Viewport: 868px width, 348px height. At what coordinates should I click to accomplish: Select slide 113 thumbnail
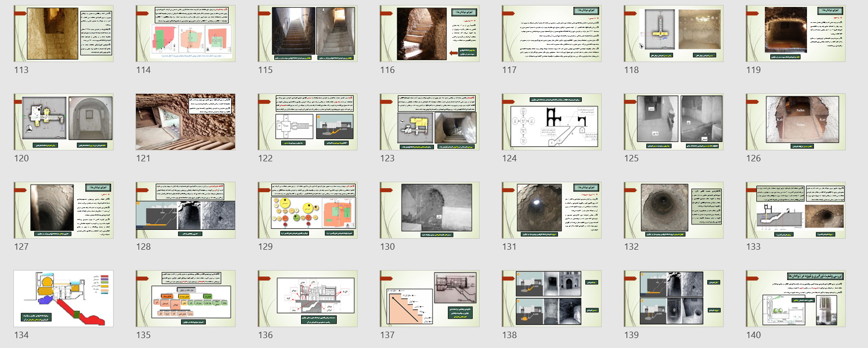tap(63, 34)
